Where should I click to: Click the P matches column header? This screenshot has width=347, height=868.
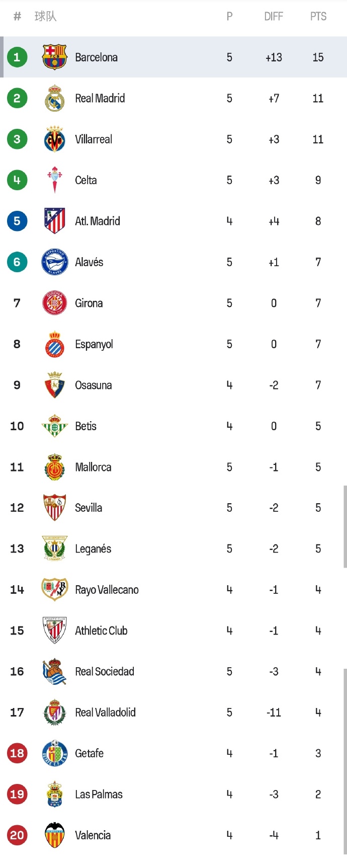click(229, 17)
